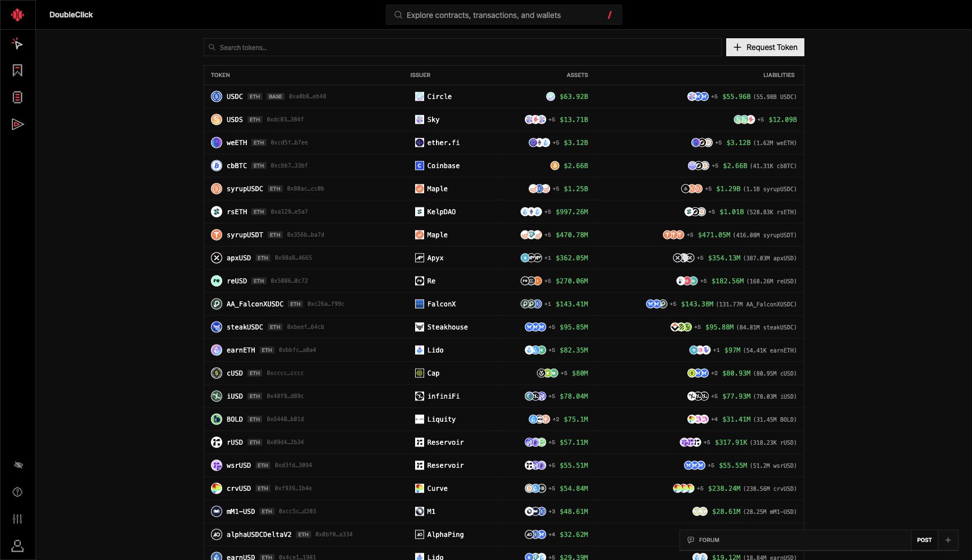Image resolution: width=972 pixels, height=560 pixels.
Task: Click the red DoubleClick logo icon
Action: pyautogui.click(x=17, y=15)
